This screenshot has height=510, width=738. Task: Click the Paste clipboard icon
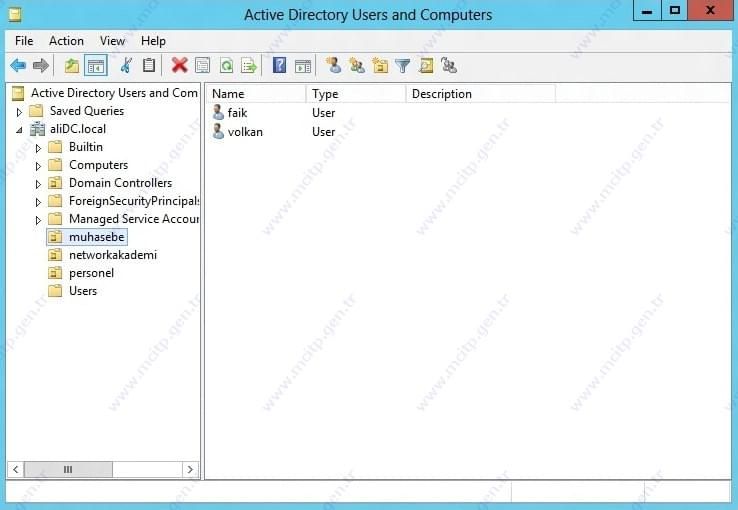149,65
